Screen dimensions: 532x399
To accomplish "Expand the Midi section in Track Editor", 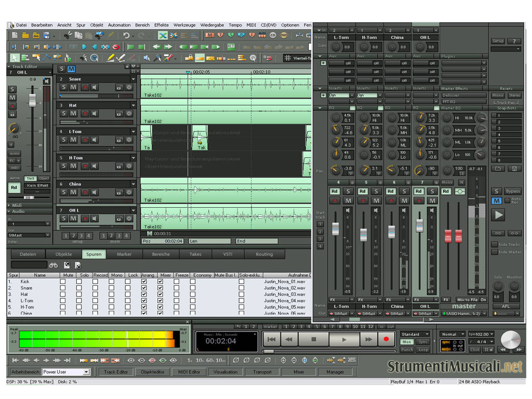I will (9, 205).
